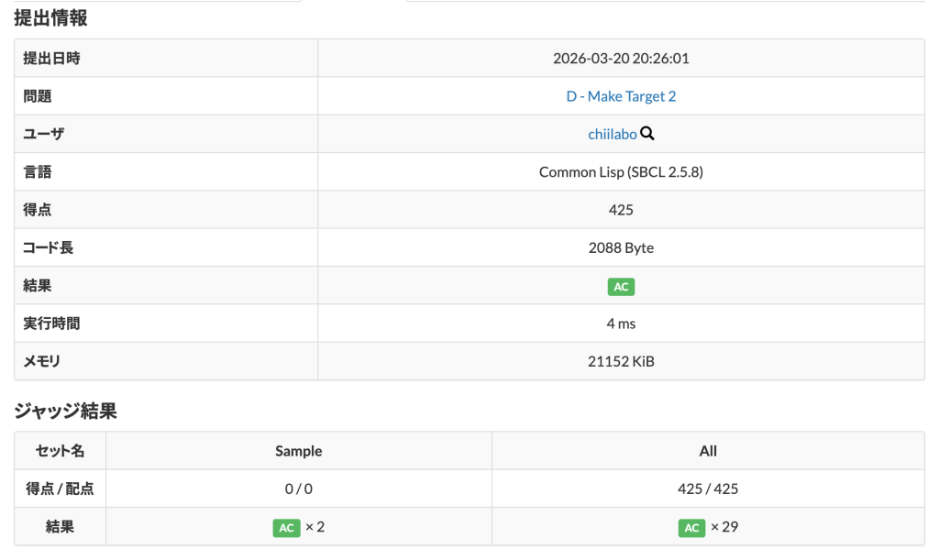This screenshot has height=560, width=939.
Task: Click the Common Lisp (SBCL 2.5.8) language value
Action: click(621, 172)
